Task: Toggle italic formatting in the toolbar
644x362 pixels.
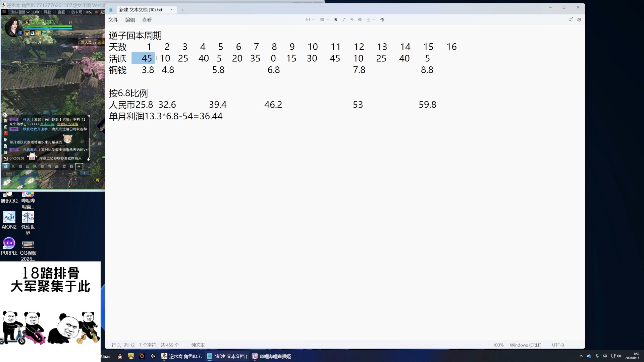Action: pos(343,20)
